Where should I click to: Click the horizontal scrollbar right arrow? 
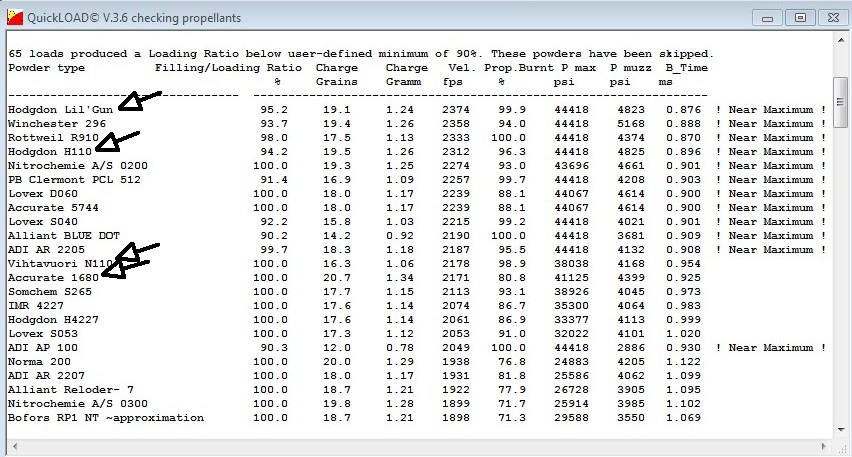pyautogui.click(x=824, y=447)
